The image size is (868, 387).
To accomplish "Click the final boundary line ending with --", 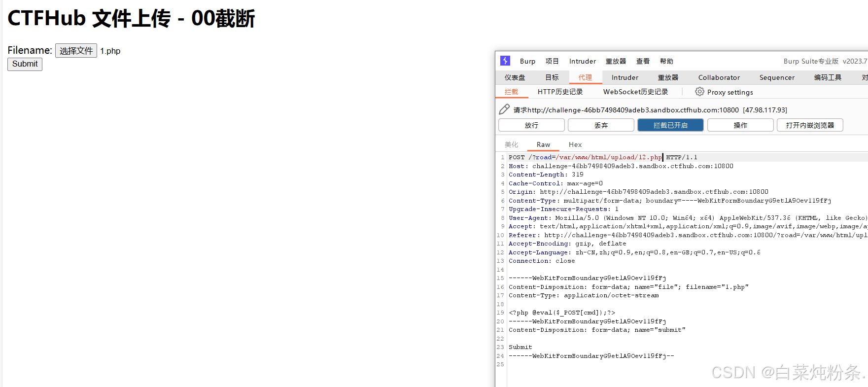I will (591, 356).
